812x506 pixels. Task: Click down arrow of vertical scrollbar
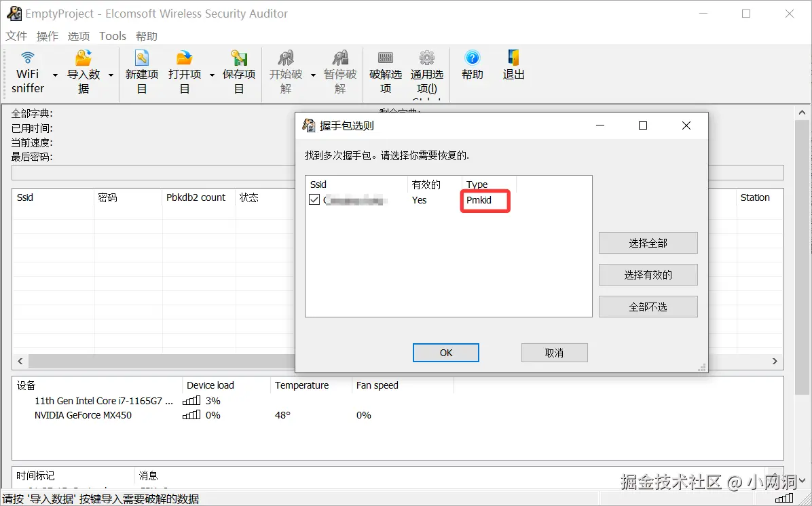tap(802, 481)
